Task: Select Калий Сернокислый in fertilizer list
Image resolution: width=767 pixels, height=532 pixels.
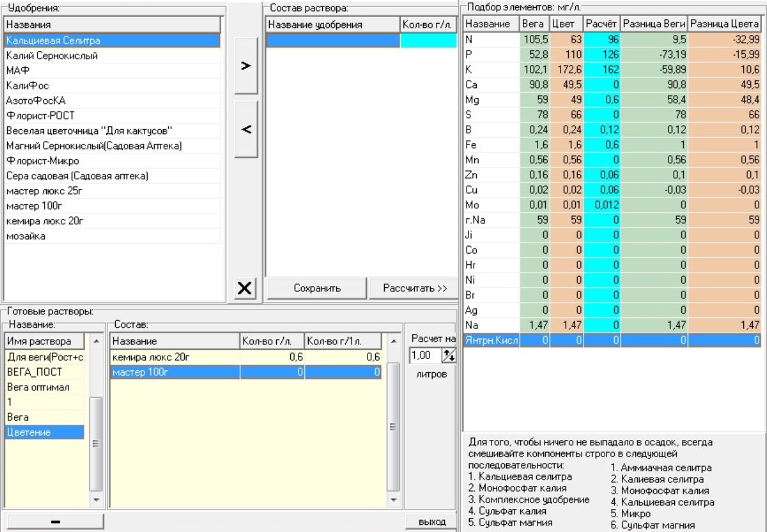Action: (52, 56)
